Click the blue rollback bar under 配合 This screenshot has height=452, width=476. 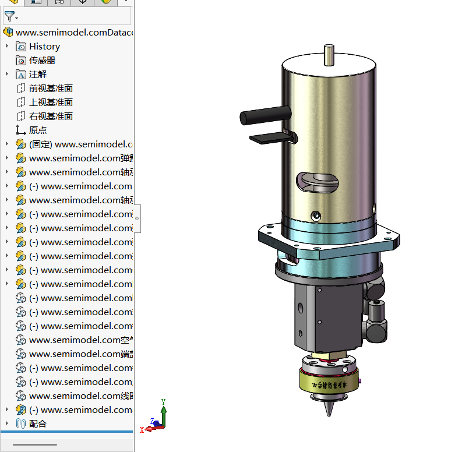tap(67, 432)
